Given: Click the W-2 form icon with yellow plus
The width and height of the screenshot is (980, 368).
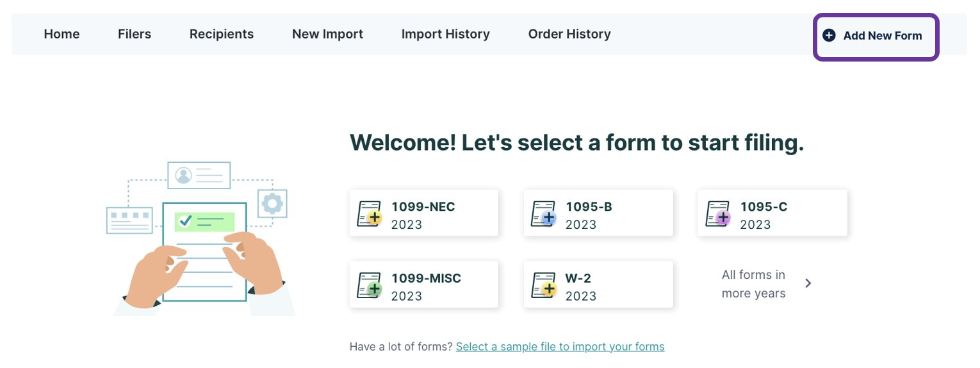Looking at the screenshot, I should 543,285.
